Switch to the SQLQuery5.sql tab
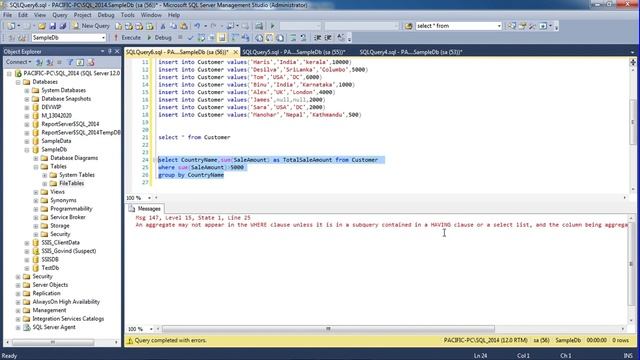The image size is (640, 360). (x=293, y=52)
